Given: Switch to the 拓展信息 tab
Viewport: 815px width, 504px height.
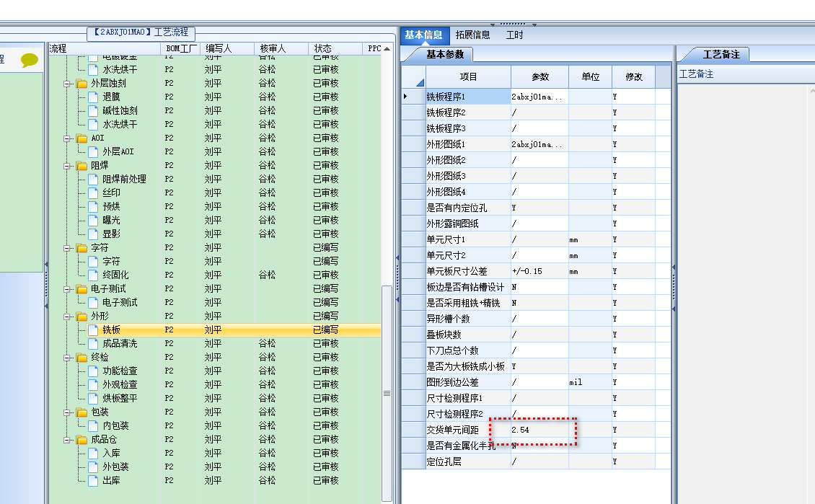Looking at the screenshot, I should point(472,35).
